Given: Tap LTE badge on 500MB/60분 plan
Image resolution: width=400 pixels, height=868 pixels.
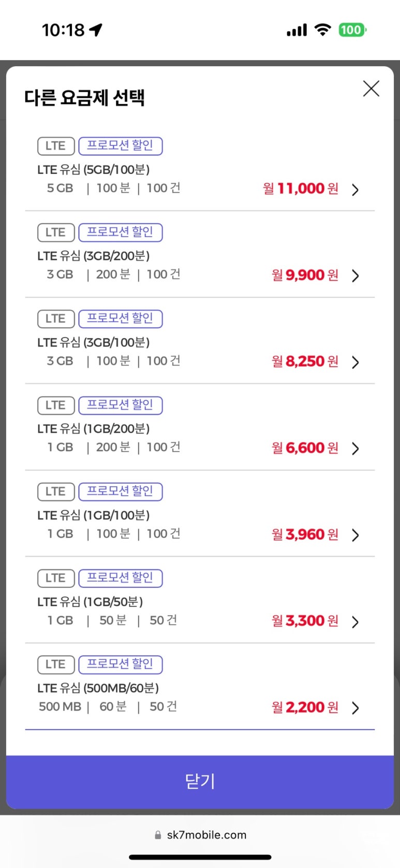Looking at the screenshot, I should (56, 664).
